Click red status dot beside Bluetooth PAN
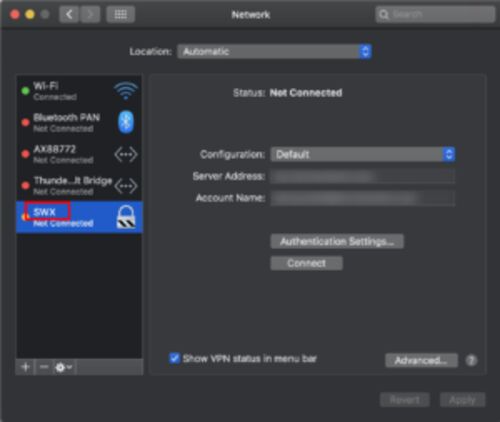The width and height of the screenshot is (500, 422). [x=25, y=122]
